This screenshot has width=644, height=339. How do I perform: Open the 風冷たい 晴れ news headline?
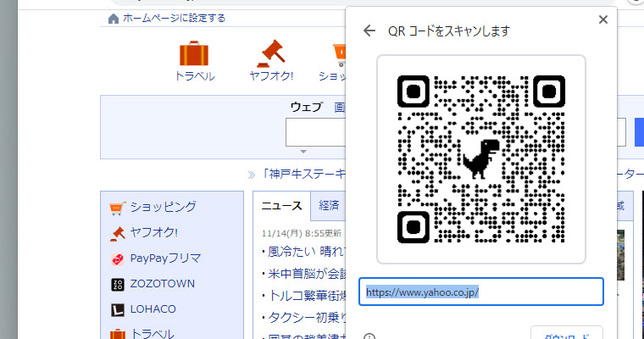tap(307, 251)
